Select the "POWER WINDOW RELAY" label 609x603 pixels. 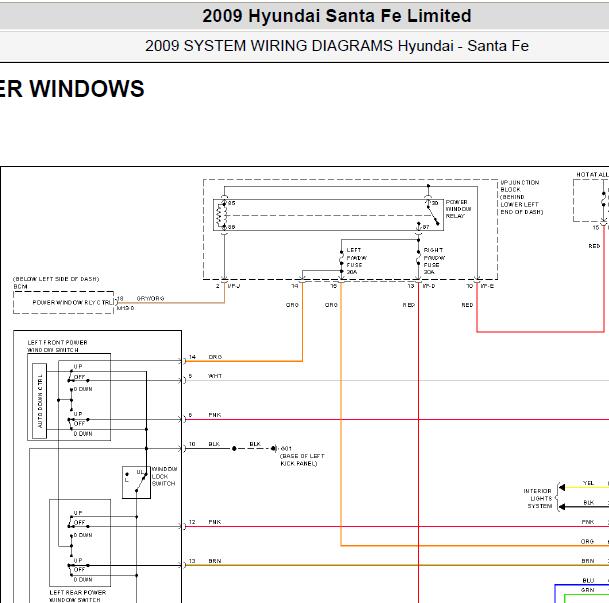(458, 209)
